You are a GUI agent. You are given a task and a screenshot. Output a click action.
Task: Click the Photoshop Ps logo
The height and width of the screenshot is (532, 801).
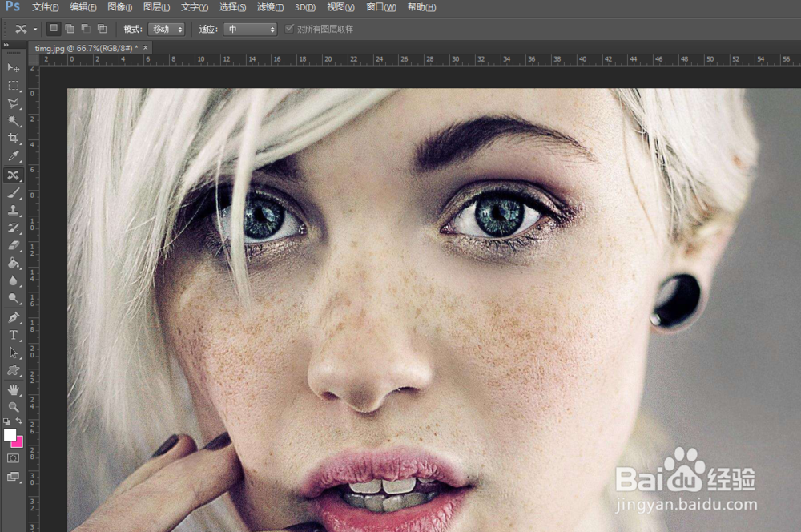(x=13, y=6)
